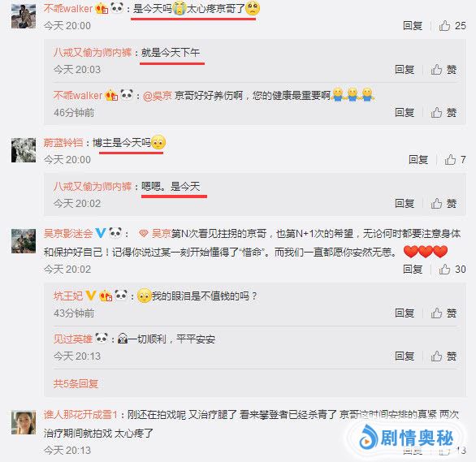Like 坑王妃's reply about tears
476x462 pixels.
coord(444,313)
